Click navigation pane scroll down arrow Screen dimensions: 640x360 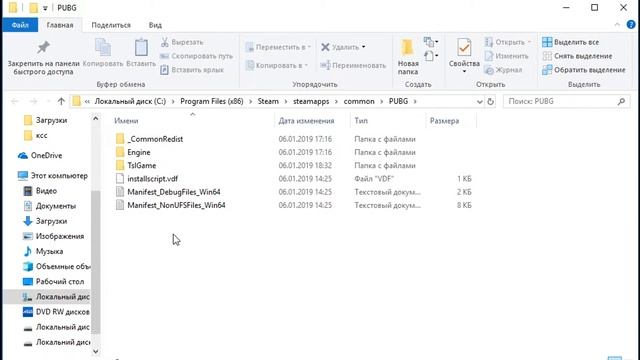96,351
